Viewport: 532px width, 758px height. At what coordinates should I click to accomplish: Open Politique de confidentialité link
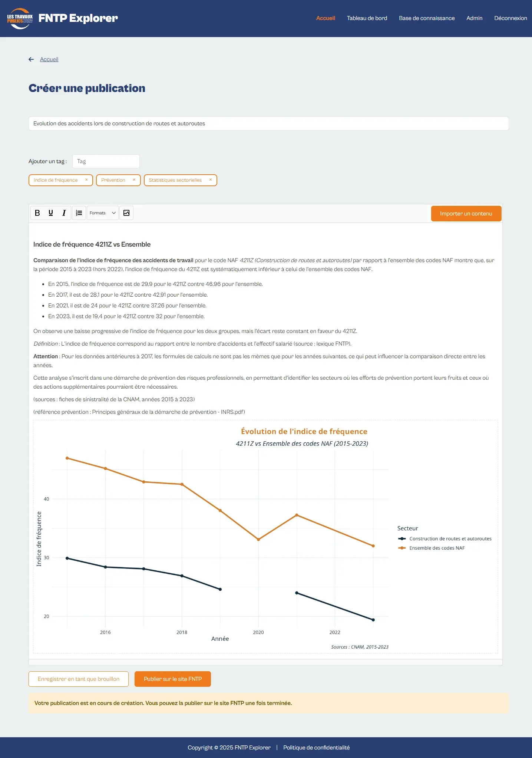(x=316, y=748)
